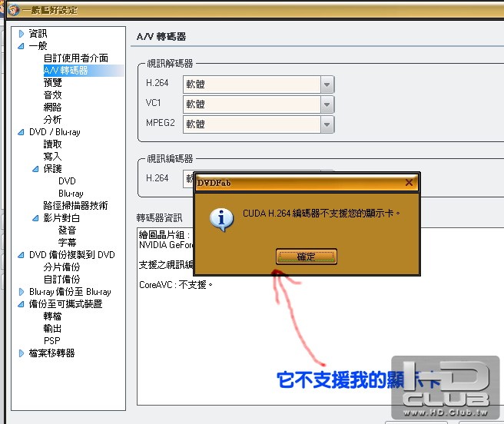Select 預覽 in the settings tree
504x424 pixels.
(x=52, y=83)
